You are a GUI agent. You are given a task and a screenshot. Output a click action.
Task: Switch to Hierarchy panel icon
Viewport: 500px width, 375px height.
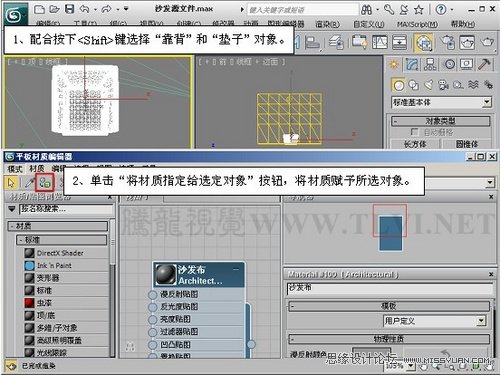(430, 64)
